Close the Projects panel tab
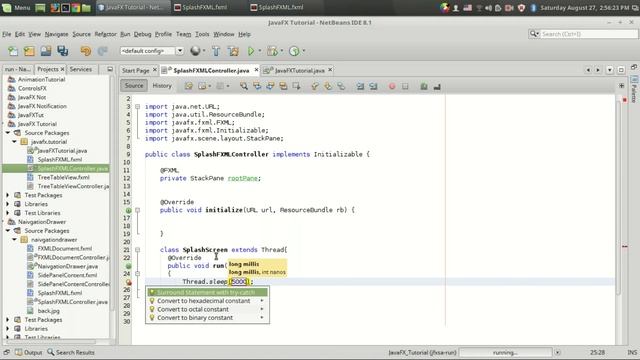 click(62, 69)
